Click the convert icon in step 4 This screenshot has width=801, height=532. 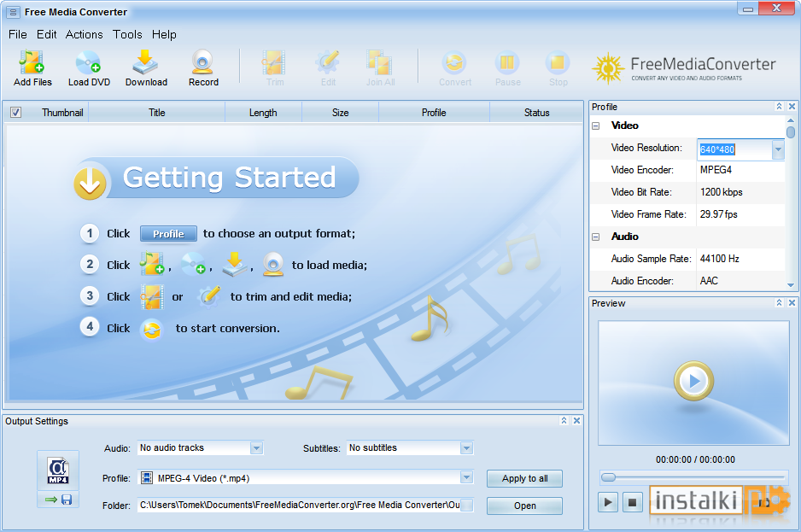coord(152,330)
